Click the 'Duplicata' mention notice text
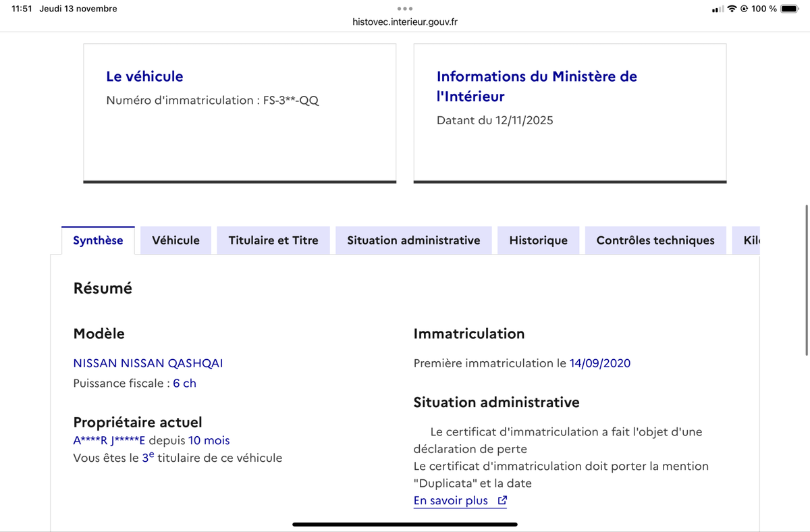 (561, 475)
